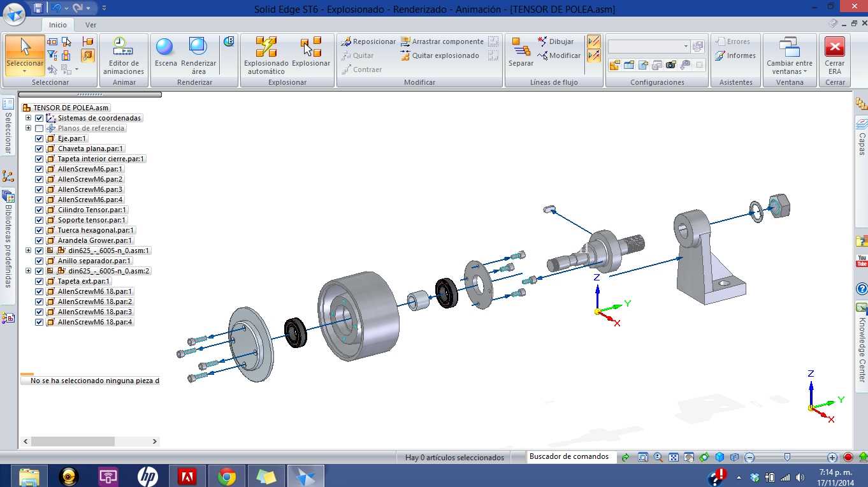Open the YouTube side panel icon

click(862, 261)
